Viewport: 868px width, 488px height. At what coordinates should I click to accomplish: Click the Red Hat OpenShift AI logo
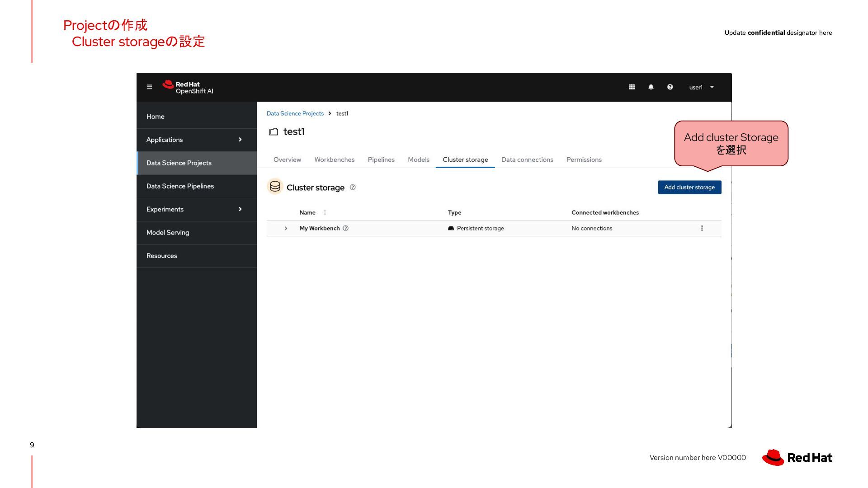pos(188,87)
